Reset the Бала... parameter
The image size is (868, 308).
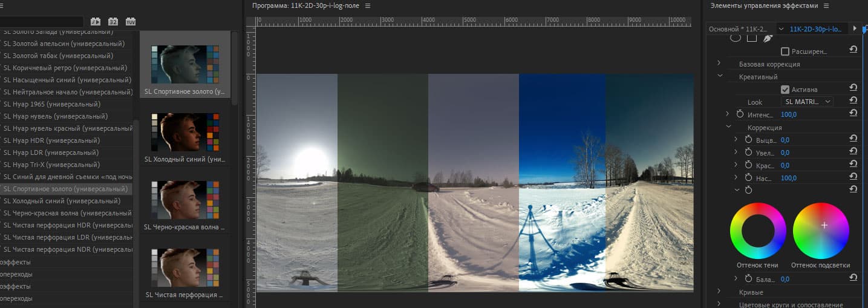tap(853, 278)
